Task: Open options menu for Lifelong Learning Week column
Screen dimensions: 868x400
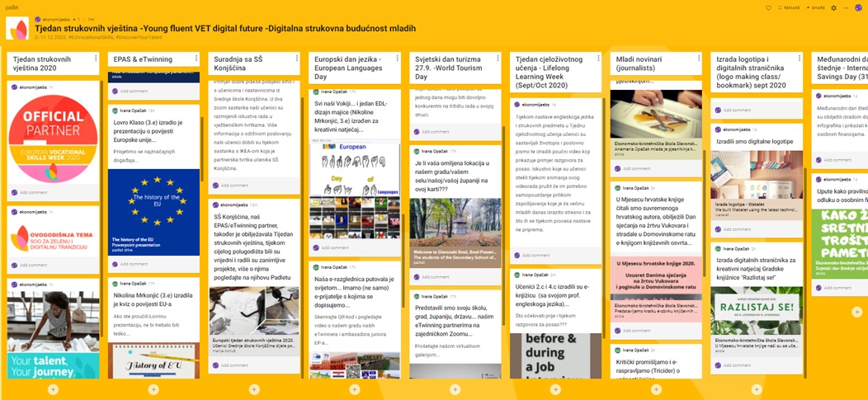Action: tap(598, 58)
